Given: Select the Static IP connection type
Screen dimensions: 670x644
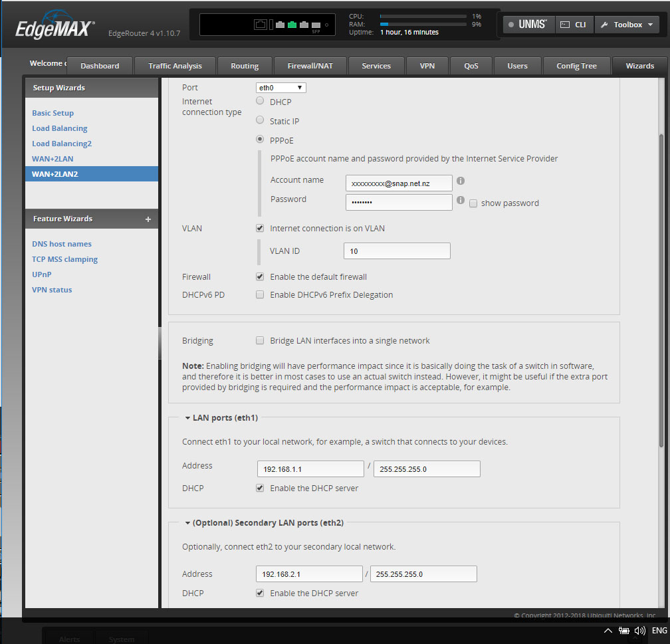Looking at the screenshot, I should [260, 120].
